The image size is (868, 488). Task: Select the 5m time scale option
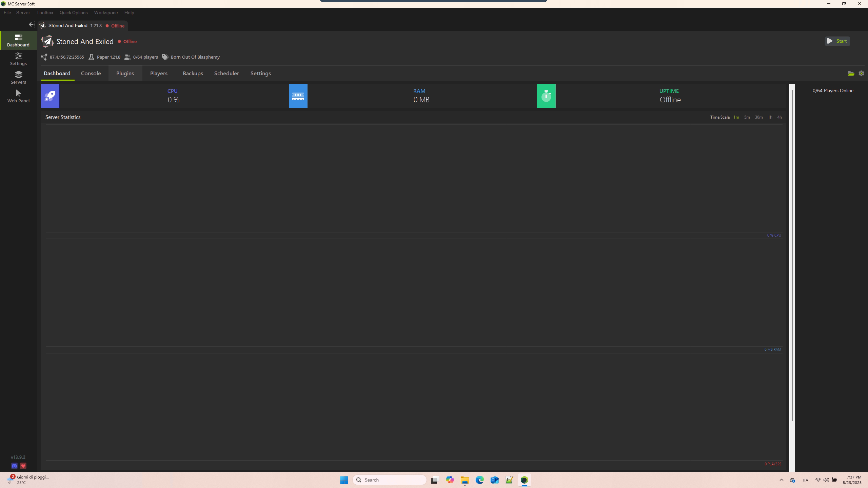pyautogui.click(x=747, y=117)
